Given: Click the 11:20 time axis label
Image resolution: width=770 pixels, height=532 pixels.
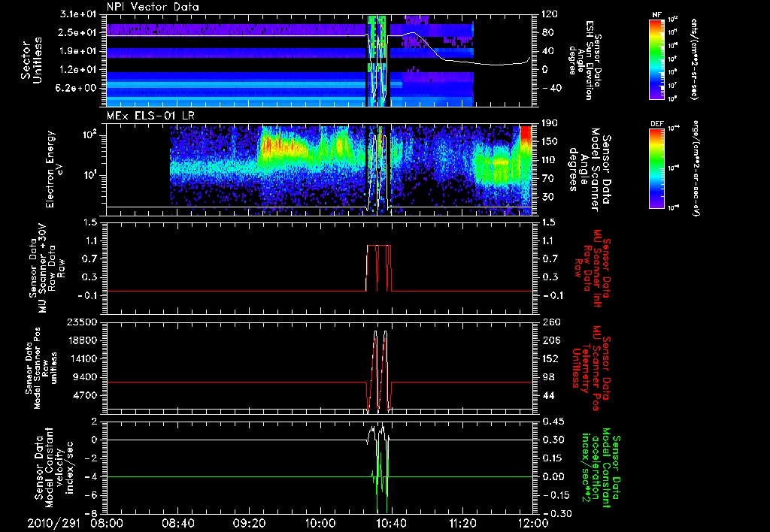Looking at the screenshot, I should 462,523.
